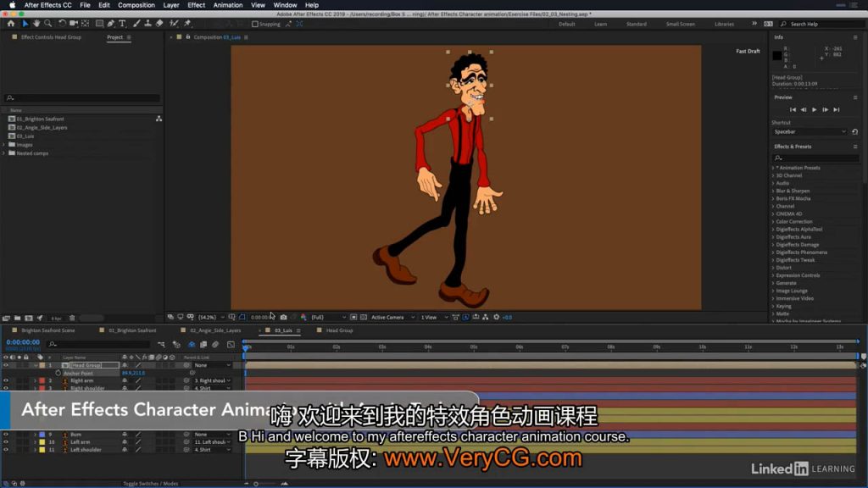Select the Unified Camera tool
Viewport: 868px width, 488px height.
[x=74, y=24]
